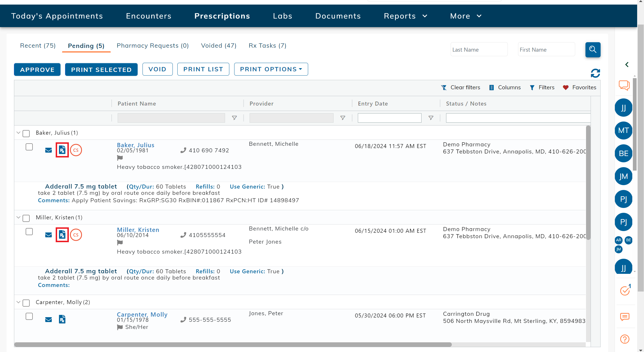
Task: Collapse the Carpenter, Molly group
Action: pos(18,302)
